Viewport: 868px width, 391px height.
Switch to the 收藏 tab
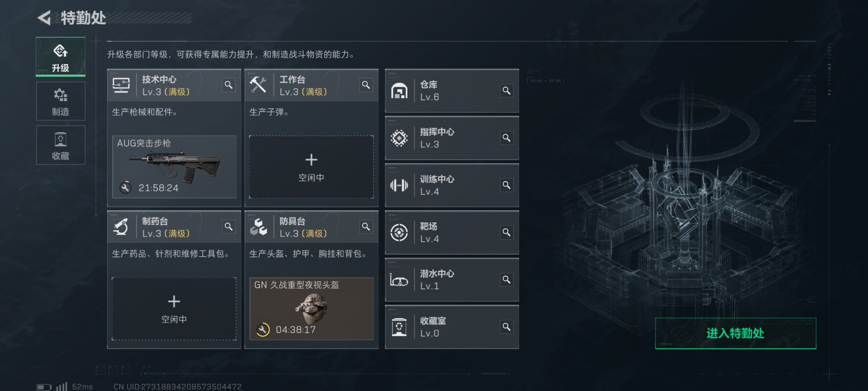61,145
